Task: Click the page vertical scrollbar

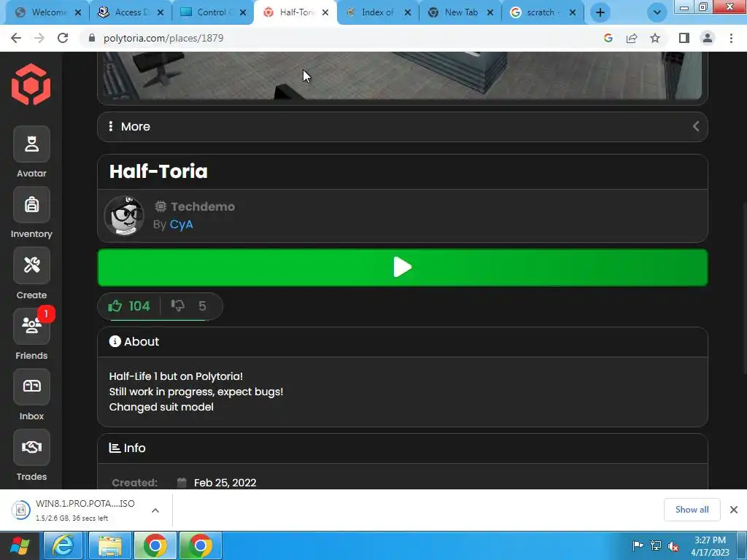Action: (744, 288)
